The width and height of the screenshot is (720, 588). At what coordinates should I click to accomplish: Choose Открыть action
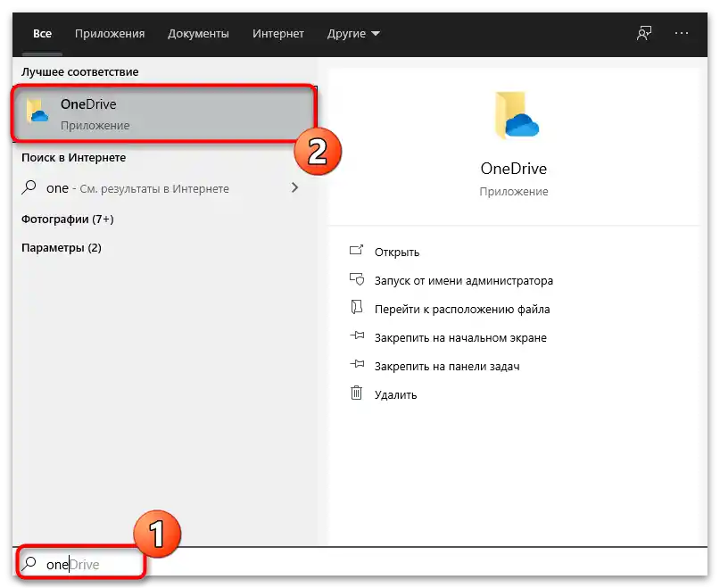(397, 253)
